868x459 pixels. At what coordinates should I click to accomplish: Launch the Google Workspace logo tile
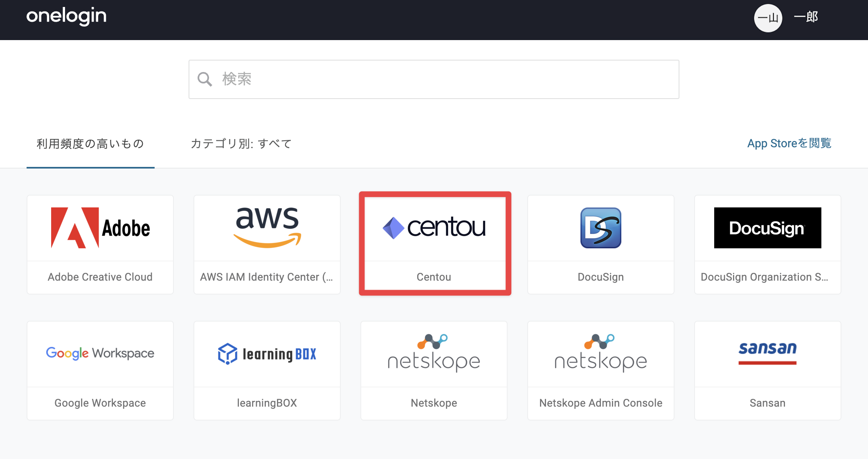click(x=100, y=353)
